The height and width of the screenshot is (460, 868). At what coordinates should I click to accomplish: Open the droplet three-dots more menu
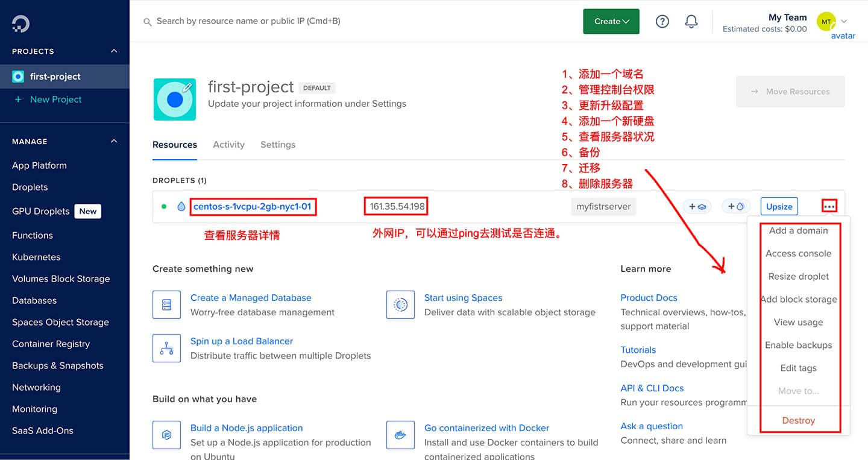point(829,206)
